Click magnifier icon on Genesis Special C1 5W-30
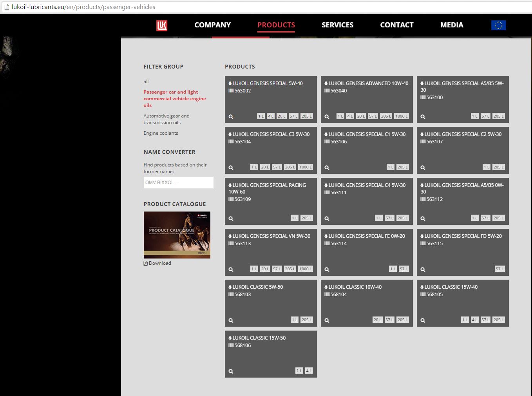 click(x=327, y=168)
